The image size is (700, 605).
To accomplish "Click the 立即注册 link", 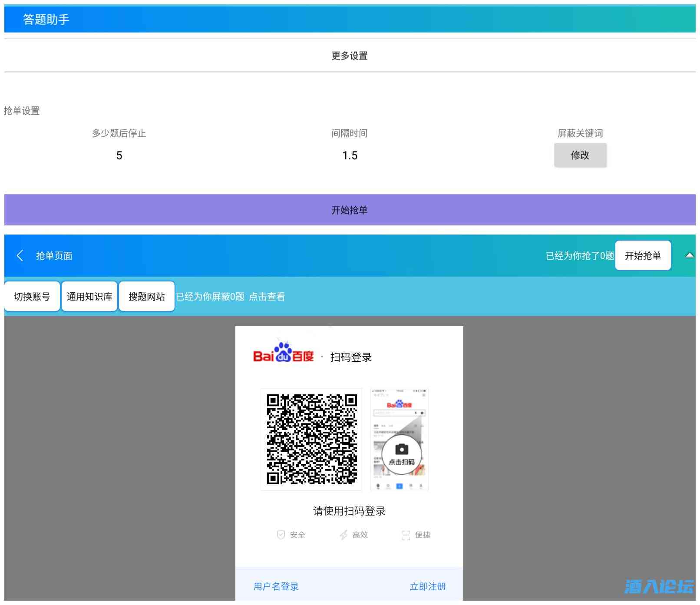I will 428,586.
